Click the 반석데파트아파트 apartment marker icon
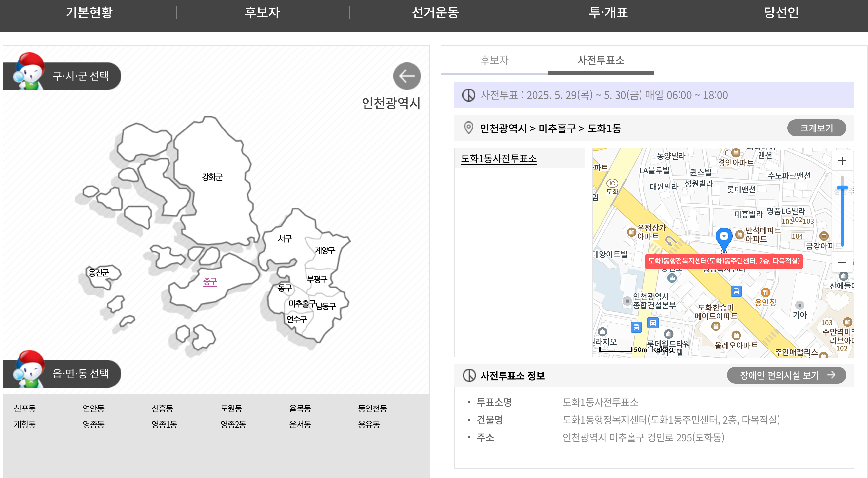 (739, 234)
